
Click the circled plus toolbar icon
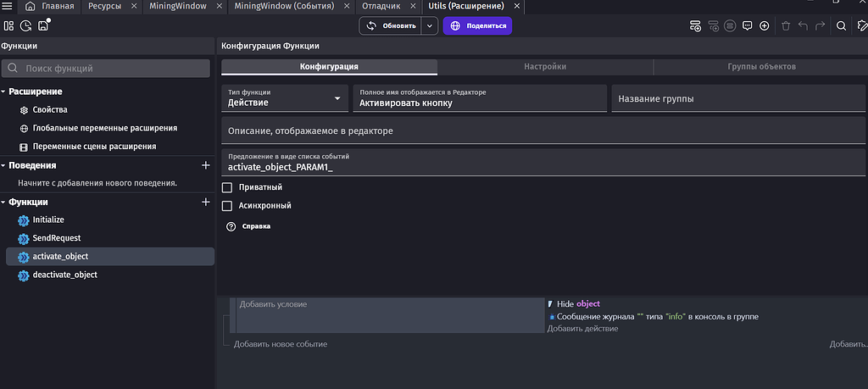[x=765, y=25]
